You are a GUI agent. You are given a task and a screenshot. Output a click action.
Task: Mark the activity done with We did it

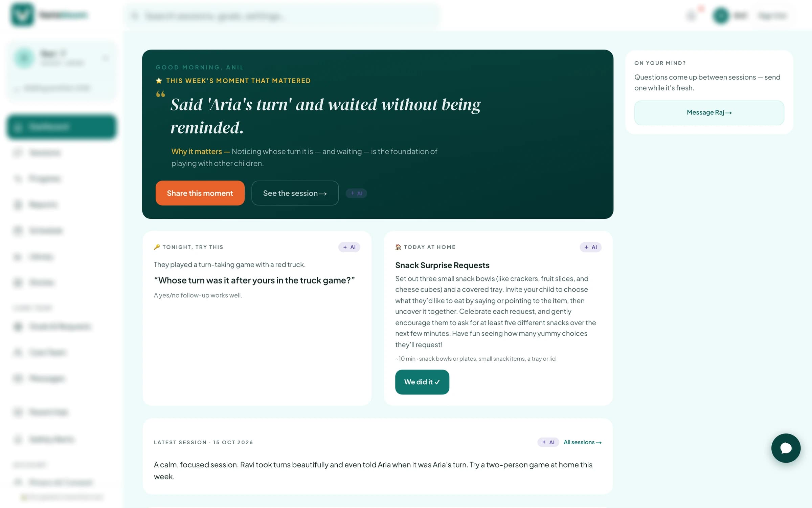(422, 382)
